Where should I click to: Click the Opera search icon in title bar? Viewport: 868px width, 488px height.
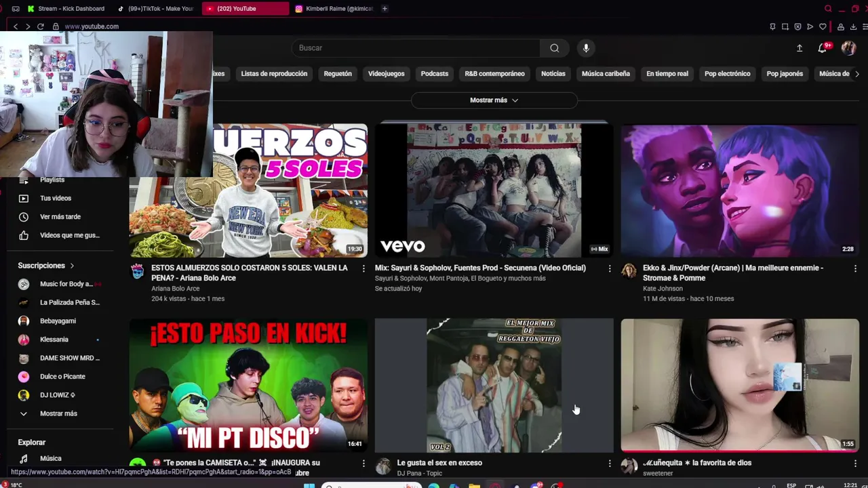point(828,9)
